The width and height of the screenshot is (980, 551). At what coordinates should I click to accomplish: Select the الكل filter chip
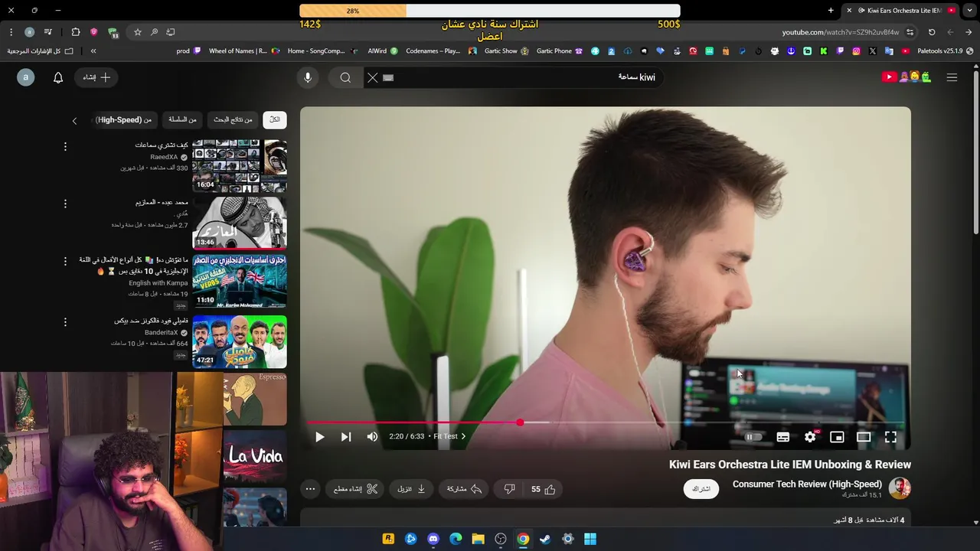pos(275,119)
